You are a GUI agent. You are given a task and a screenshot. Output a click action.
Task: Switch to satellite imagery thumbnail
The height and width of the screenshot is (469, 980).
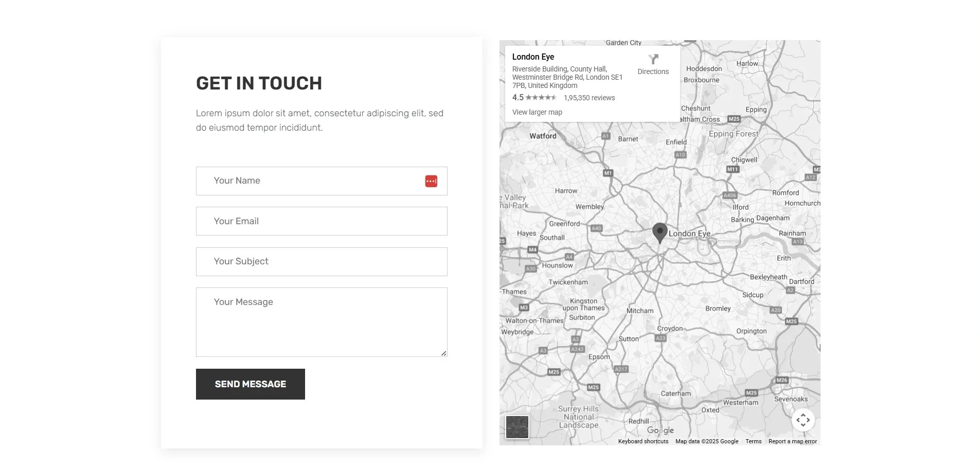517,427
